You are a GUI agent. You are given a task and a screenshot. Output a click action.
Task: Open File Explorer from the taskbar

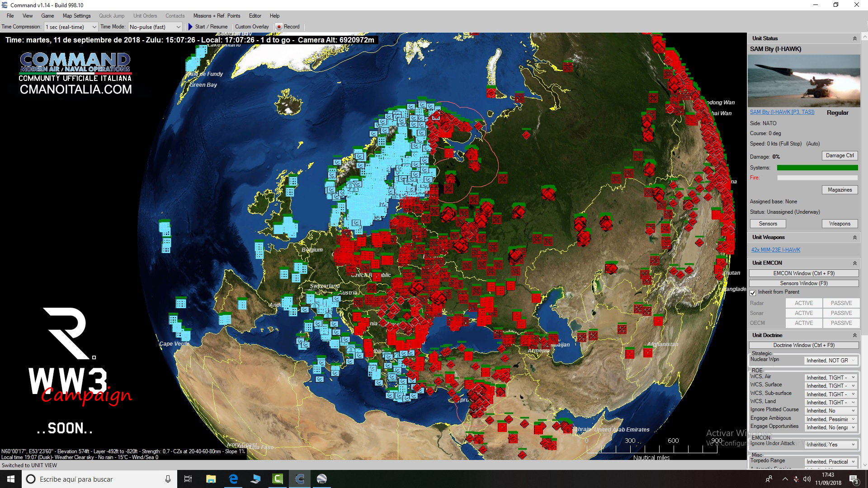(211, 479)
